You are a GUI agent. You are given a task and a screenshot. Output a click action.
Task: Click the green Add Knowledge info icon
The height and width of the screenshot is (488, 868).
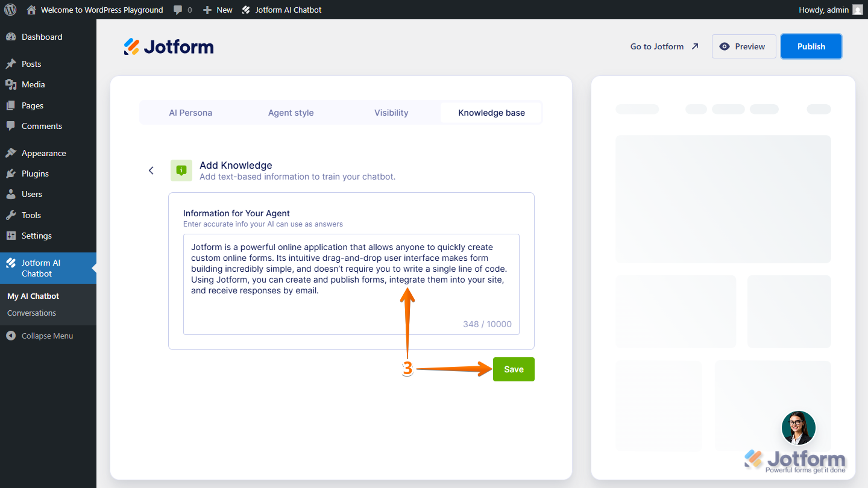coord(181,170)
